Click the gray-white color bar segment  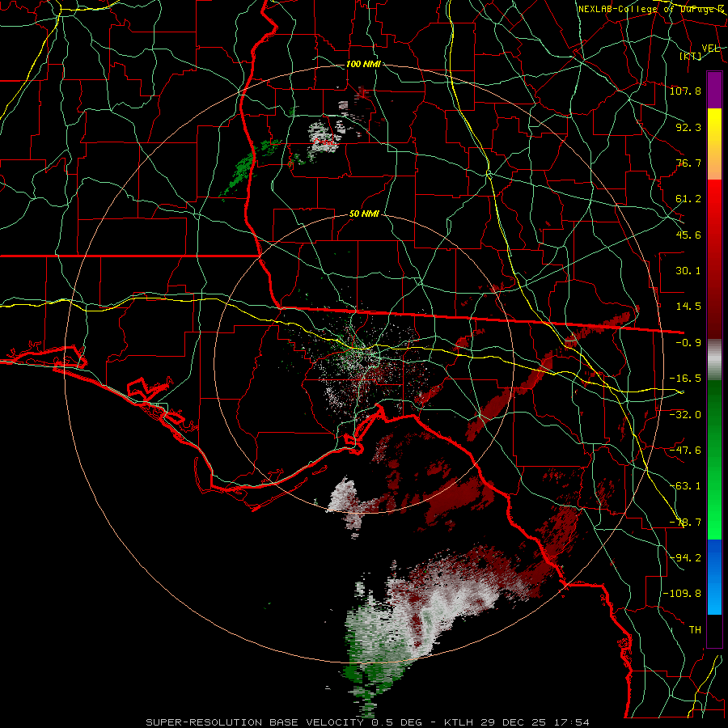click(x=714, y=360)
